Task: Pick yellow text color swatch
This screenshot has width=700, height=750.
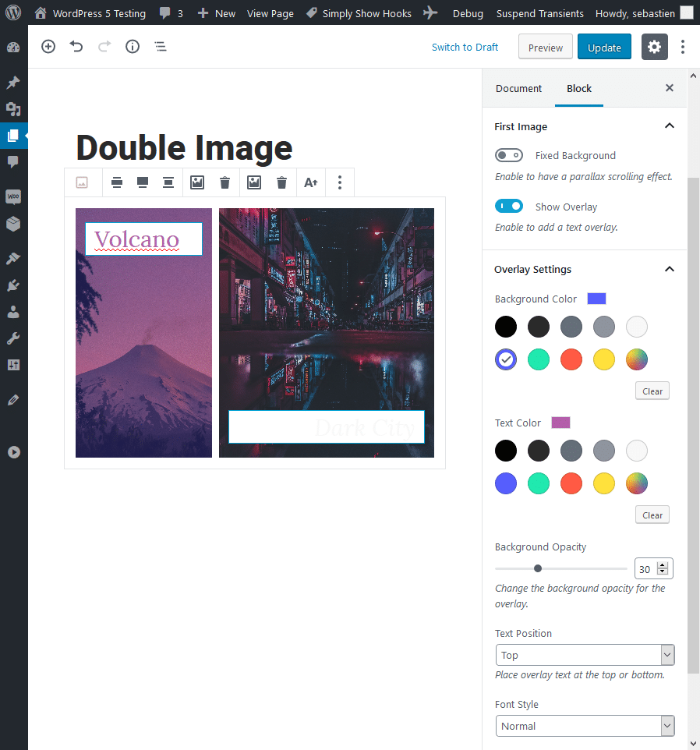Action: click(x=604, y=483)
